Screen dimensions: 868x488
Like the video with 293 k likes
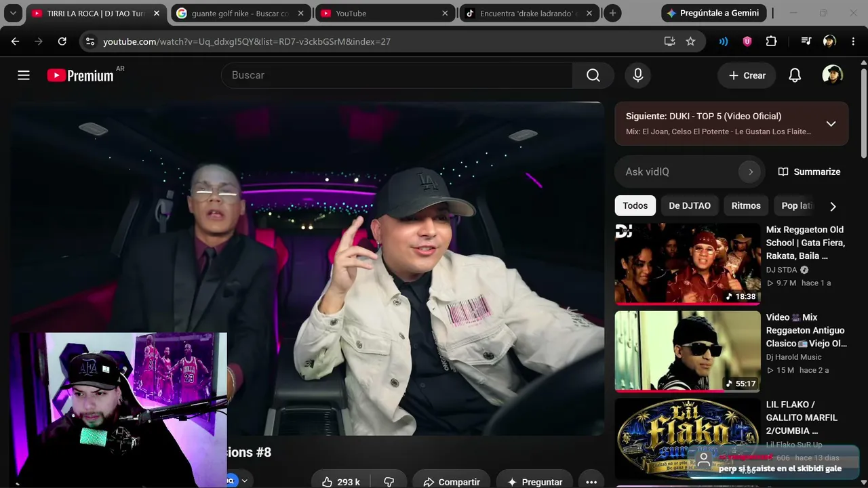[x=342, y=482]
